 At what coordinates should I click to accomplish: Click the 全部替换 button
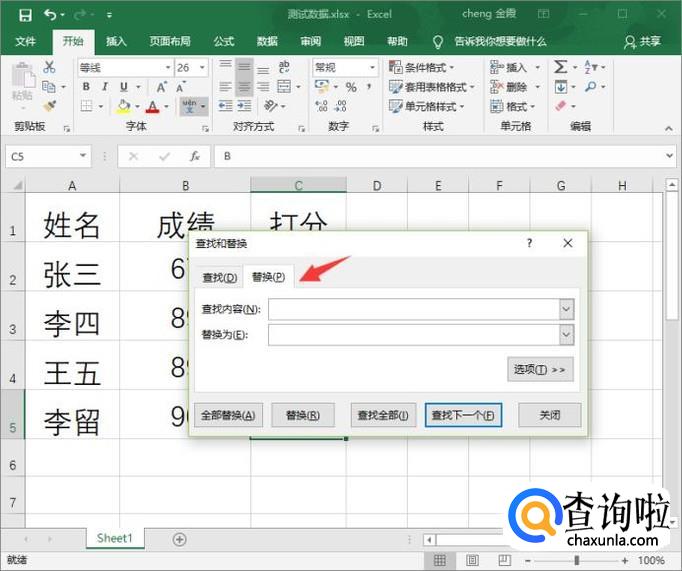(x=227, y=415)
